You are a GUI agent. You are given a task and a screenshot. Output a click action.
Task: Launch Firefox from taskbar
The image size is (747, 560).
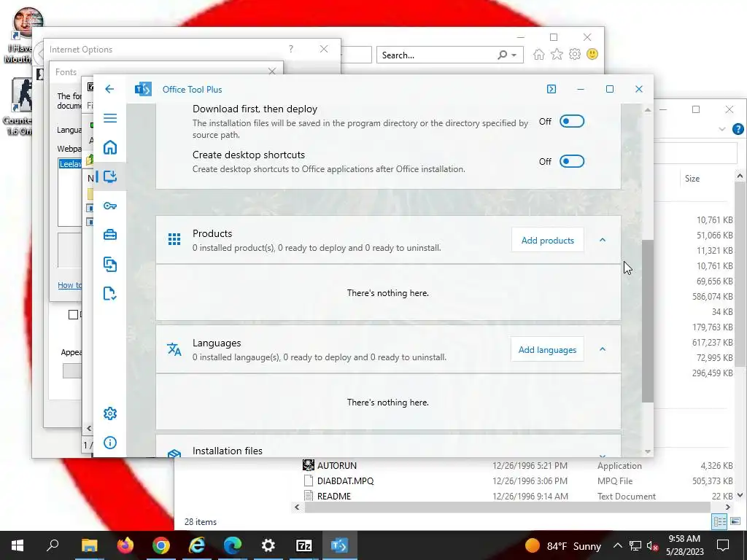tap(125, 545)
